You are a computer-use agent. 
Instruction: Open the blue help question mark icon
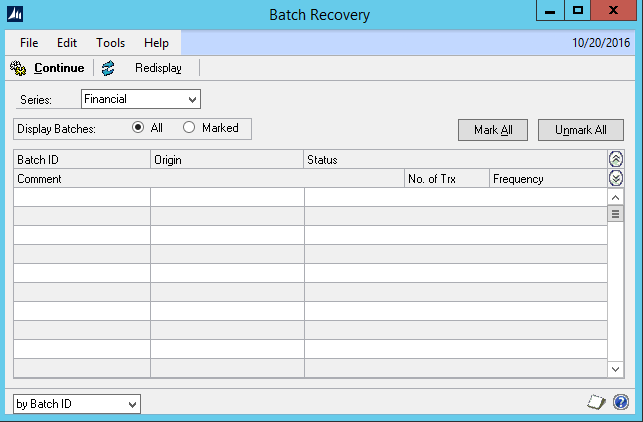point(621,402)
